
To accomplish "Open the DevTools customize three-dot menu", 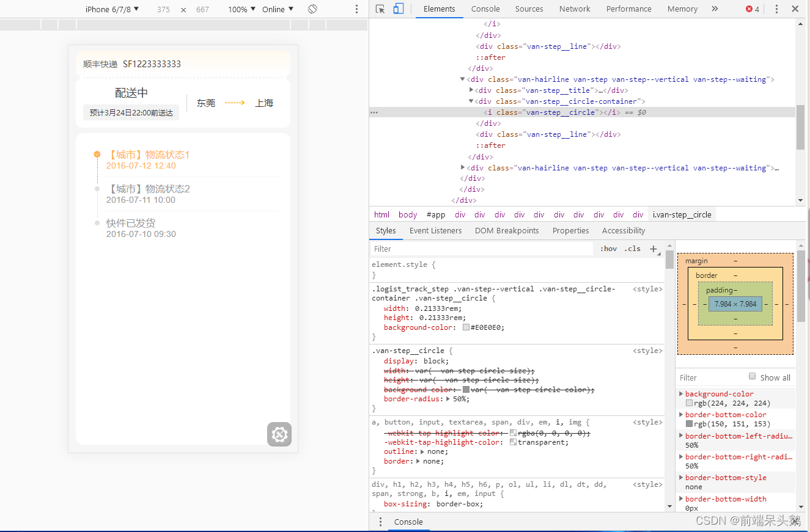I will [x=776, y=9].
